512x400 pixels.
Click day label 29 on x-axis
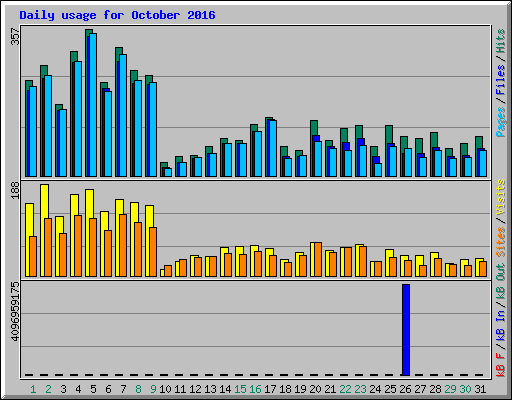coord(450,389)
